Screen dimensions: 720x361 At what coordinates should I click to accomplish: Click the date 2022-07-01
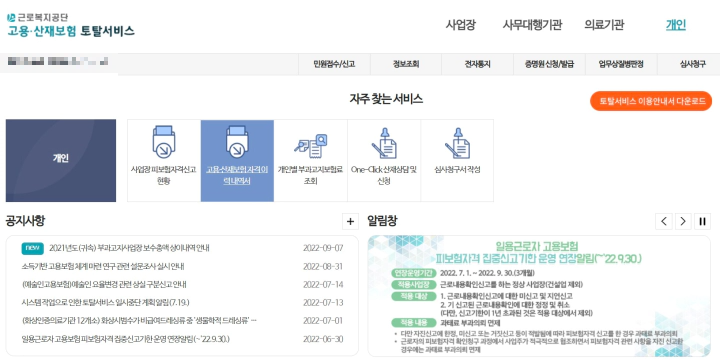pyautogui.click(x=323, y=320)
